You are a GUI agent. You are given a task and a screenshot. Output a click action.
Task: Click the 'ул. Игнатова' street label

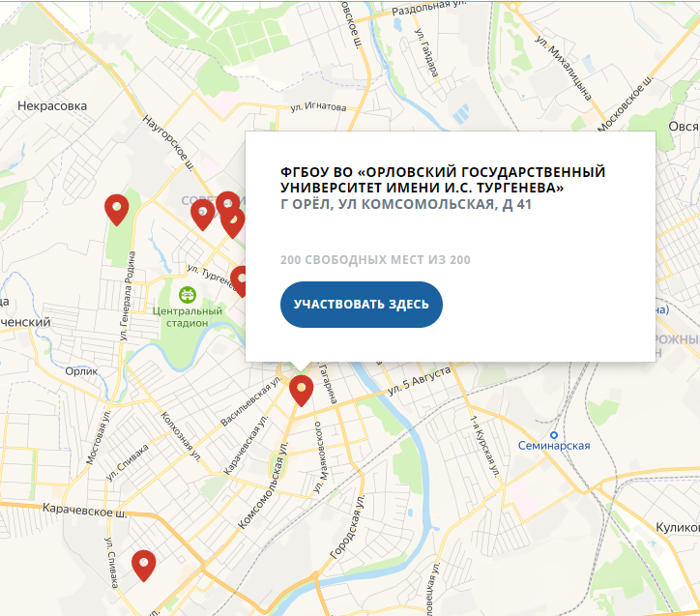(x=318, y=107)
